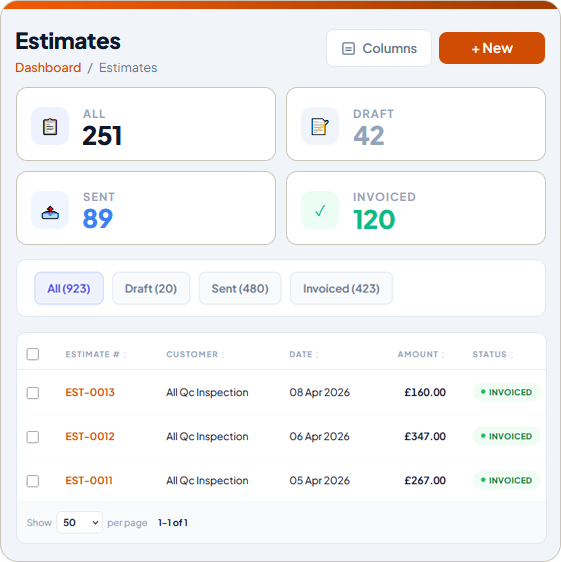The height and width of the screenshot is (562, 561).
Task: Click the £160.00 amount cell
Action: [425, 392]
